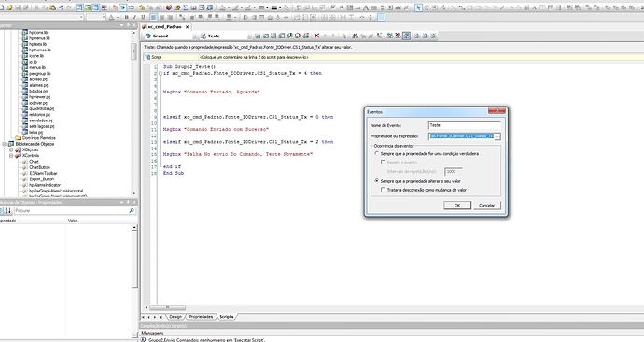The width and height of the screenshot is (644, 342).
Task: Collapse Bibliotecas de Objetos tree node
Action: point(5,144)
